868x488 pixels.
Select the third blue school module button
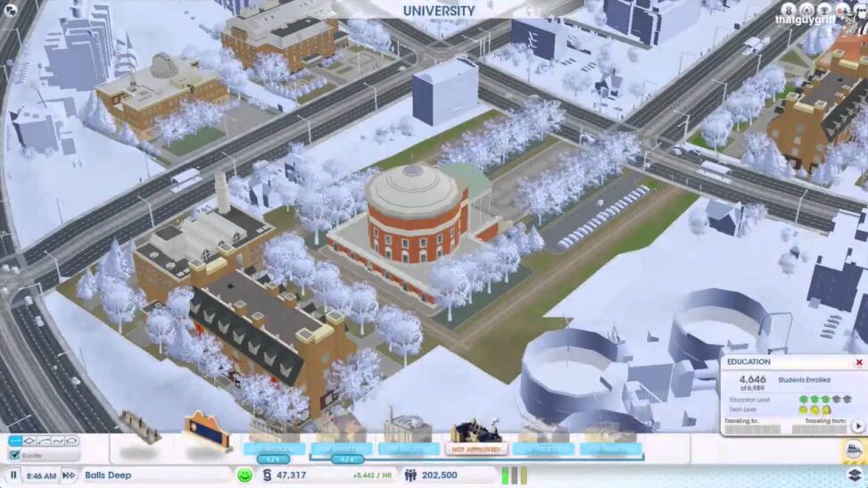[x=409, y=449]
